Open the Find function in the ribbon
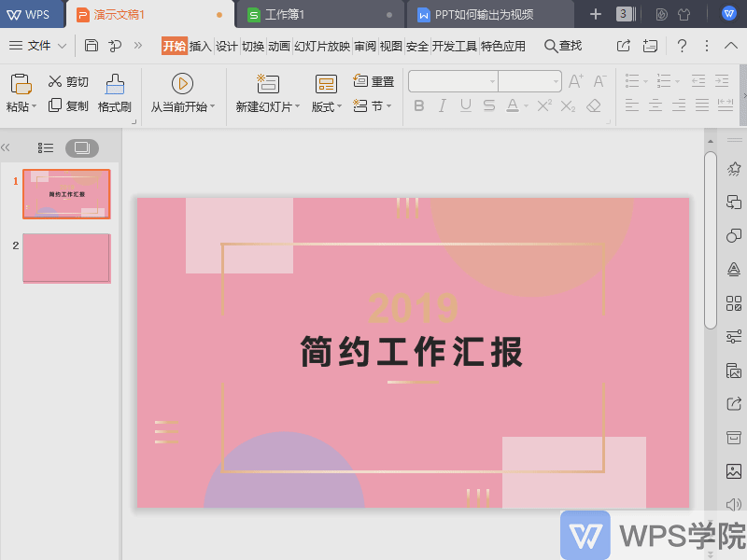747x560 pixels. coord(565,45)
